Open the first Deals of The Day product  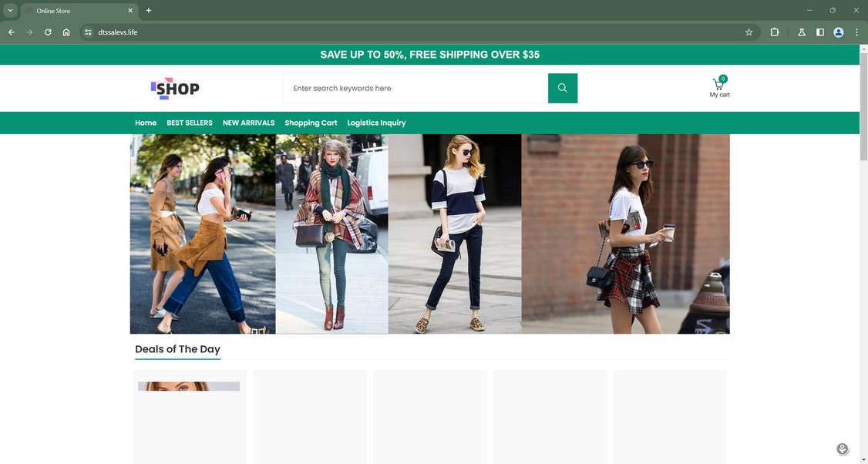[x=190, y=416]
